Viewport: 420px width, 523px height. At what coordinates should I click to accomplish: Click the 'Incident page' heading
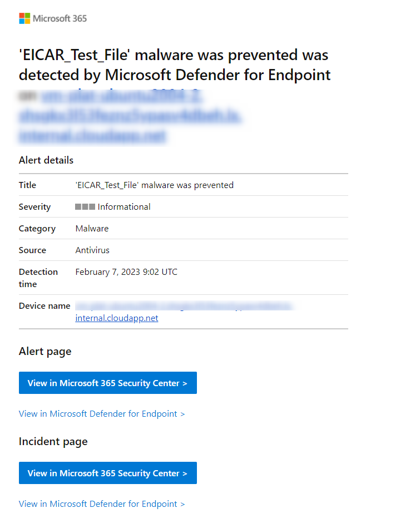click(x=53, y=442)
